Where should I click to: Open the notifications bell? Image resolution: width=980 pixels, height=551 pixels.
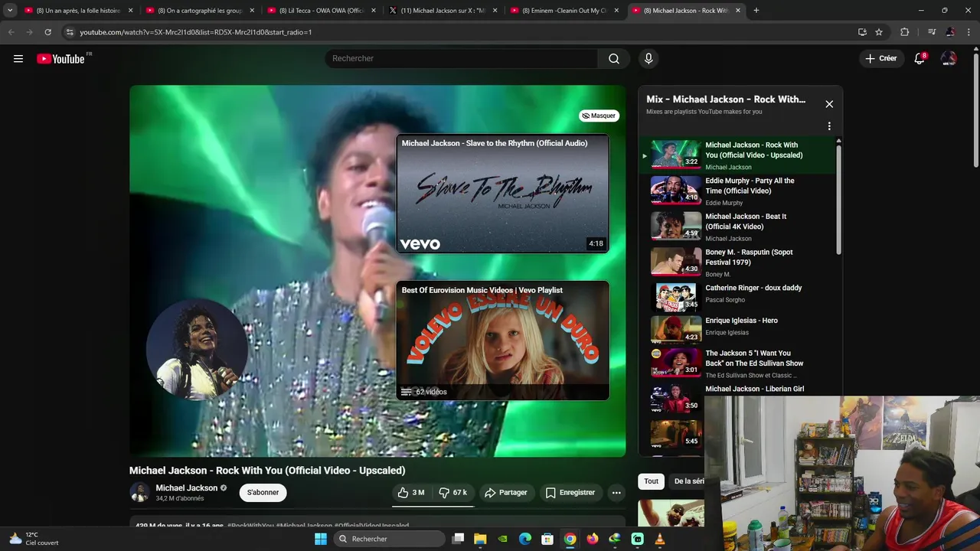920,59
